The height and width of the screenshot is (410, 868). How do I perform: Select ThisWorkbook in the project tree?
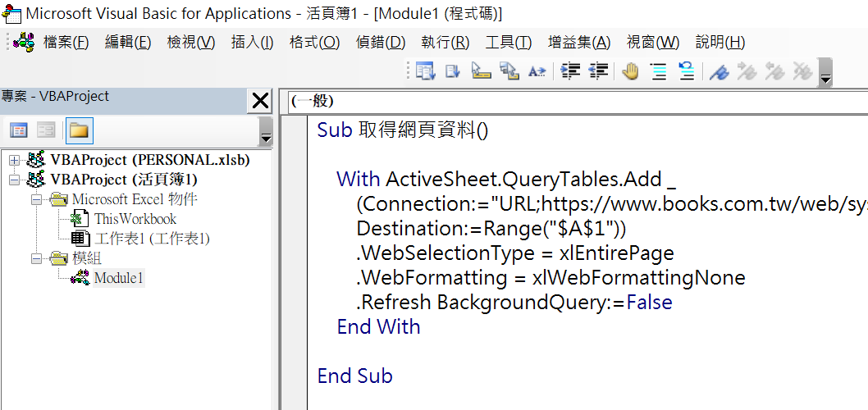(135, 219)
